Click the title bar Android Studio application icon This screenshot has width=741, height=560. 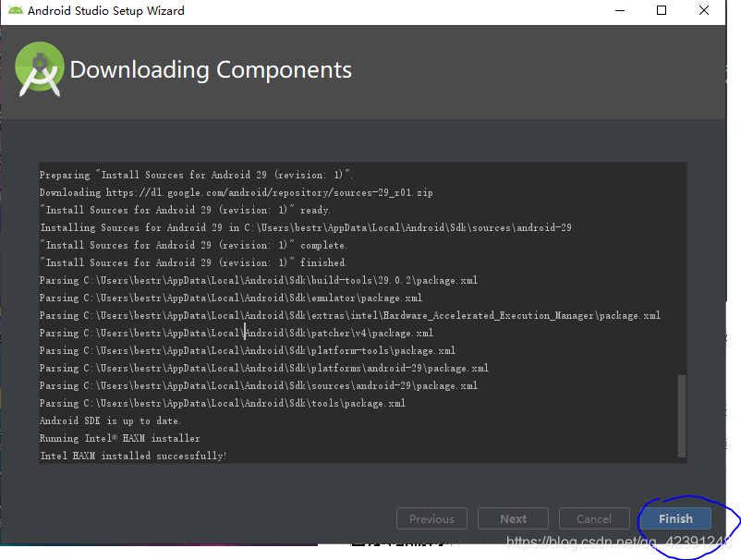pyautogui.click(x=13, y=10)
